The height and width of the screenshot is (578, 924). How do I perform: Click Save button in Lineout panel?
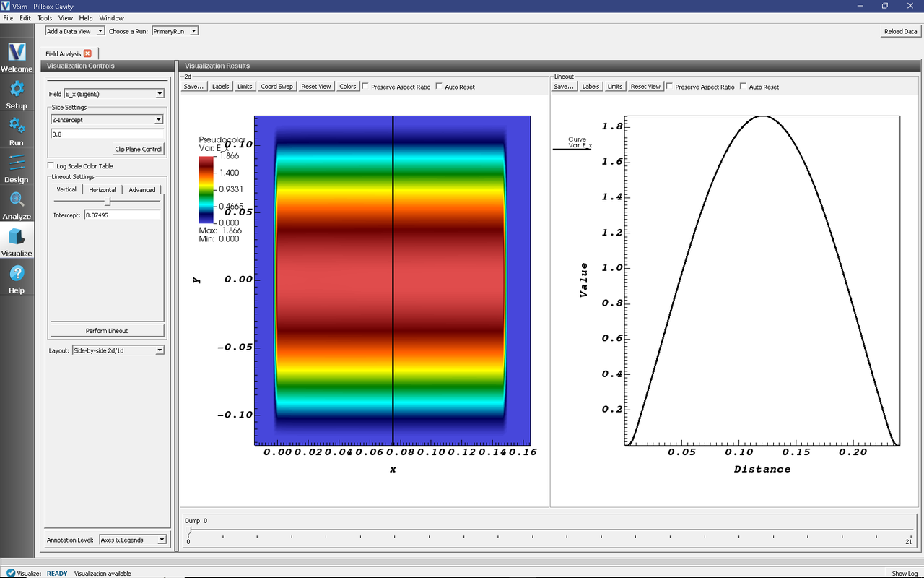(564, 87)
